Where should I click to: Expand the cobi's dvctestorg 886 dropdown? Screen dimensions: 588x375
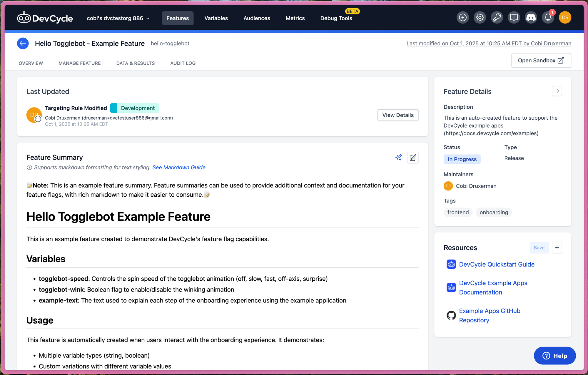118,18
